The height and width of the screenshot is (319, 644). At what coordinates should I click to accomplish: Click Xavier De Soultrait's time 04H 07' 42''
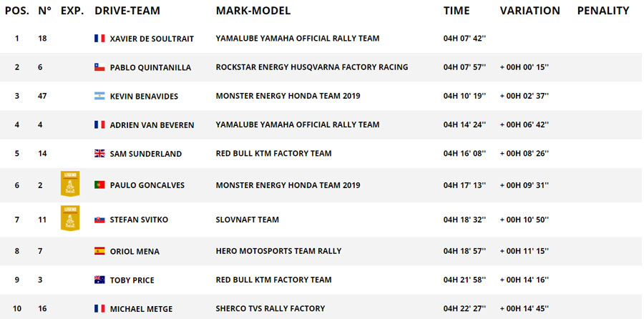465,39
